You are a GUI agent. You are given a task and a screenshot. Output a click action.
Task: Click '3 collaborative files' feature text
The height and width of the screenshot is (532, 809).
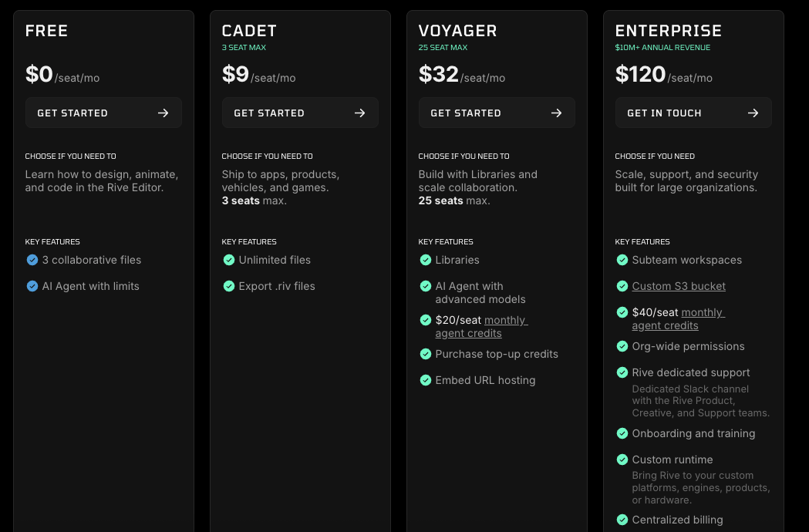point(92,260)
